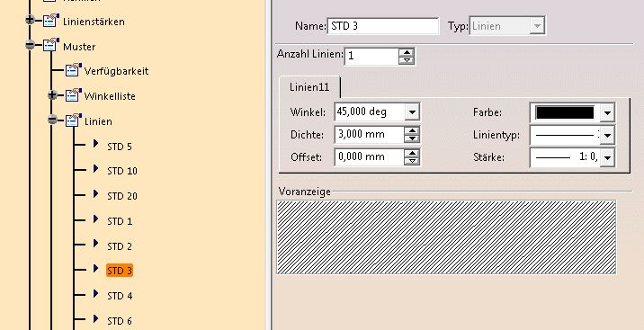Click the arrow icon beside STD 3
The height and width of the screenshot is (330, 644).
coord(95,269)
